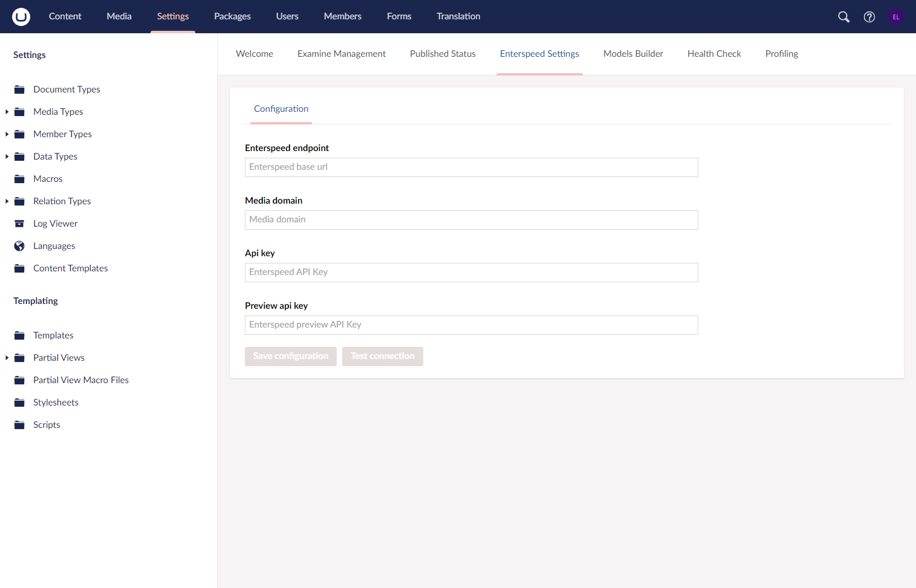Click the Test connection button

point(383,356)
